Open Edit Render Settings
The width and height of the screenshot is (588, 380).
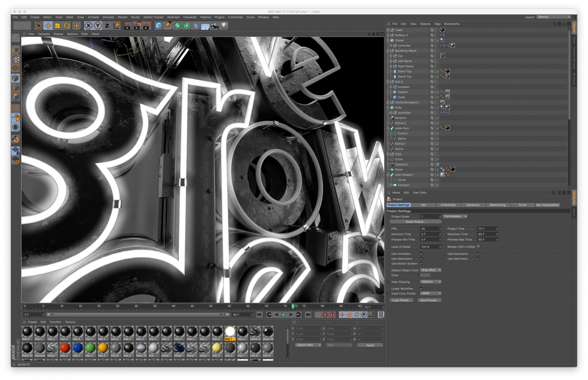147,26
